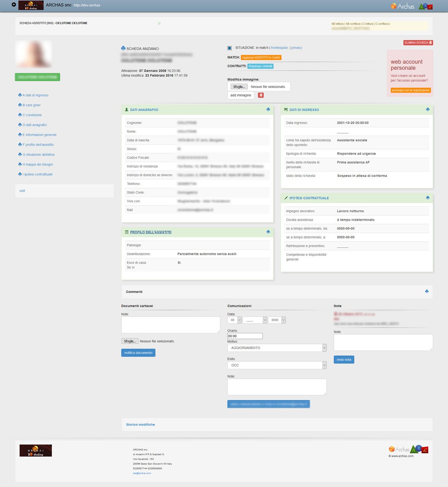
Task: Click the print icon in Commenti bar
Action: [x=427, y=291]
